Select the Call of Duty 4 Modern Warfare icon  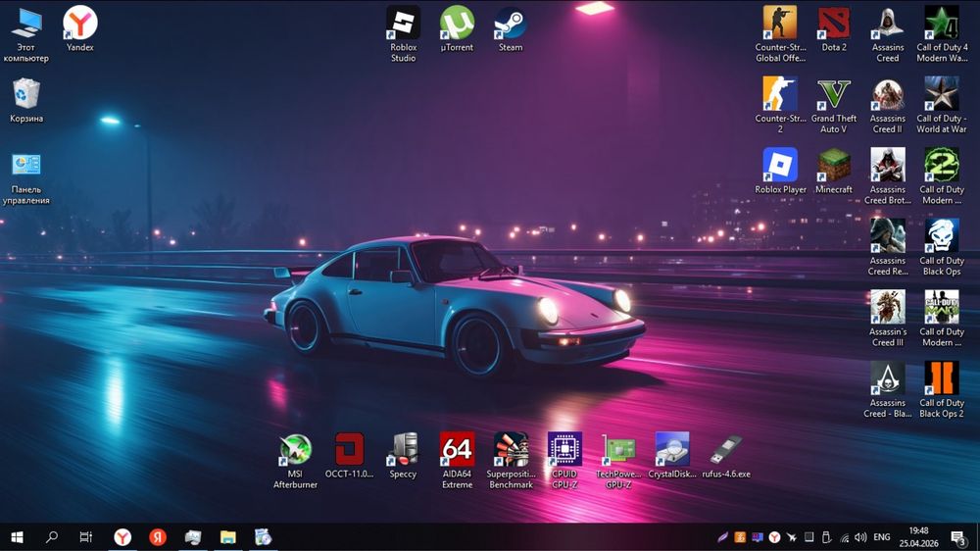tap(941, 34)
